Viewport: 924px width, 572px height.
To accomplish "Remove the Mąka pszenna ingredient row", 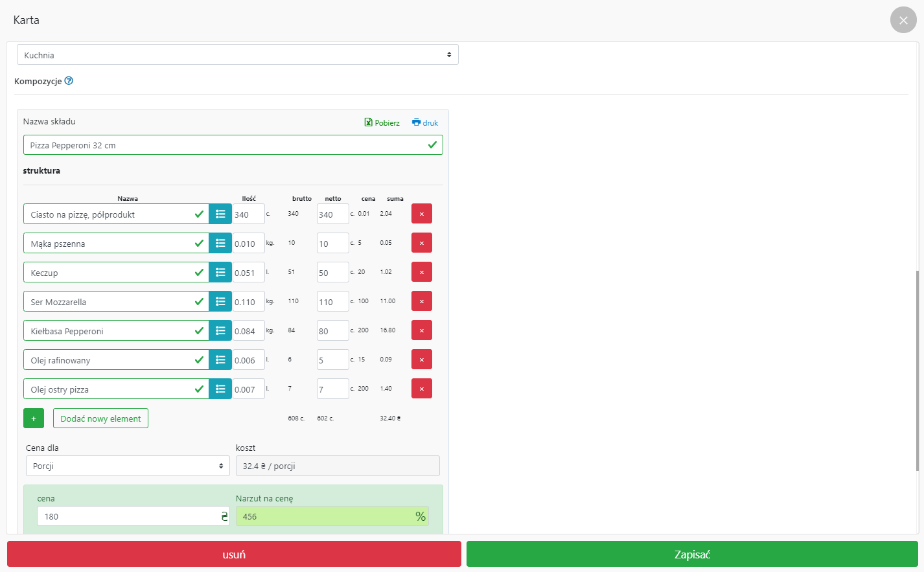I will coord(421,243).
